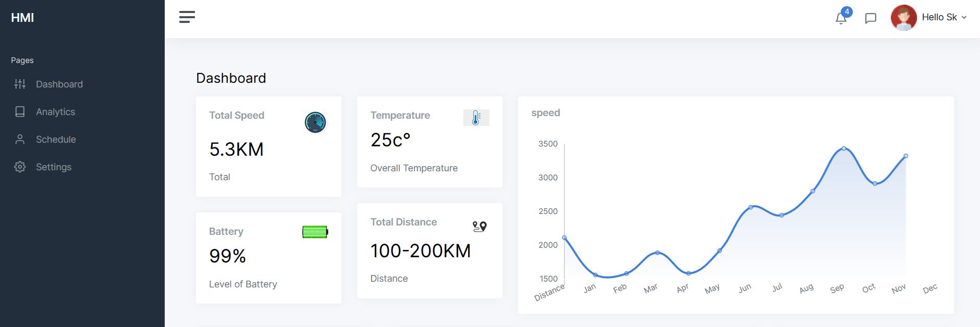Click the 99% battery level value
Screen dimensions: 980x327
point(227,256)
